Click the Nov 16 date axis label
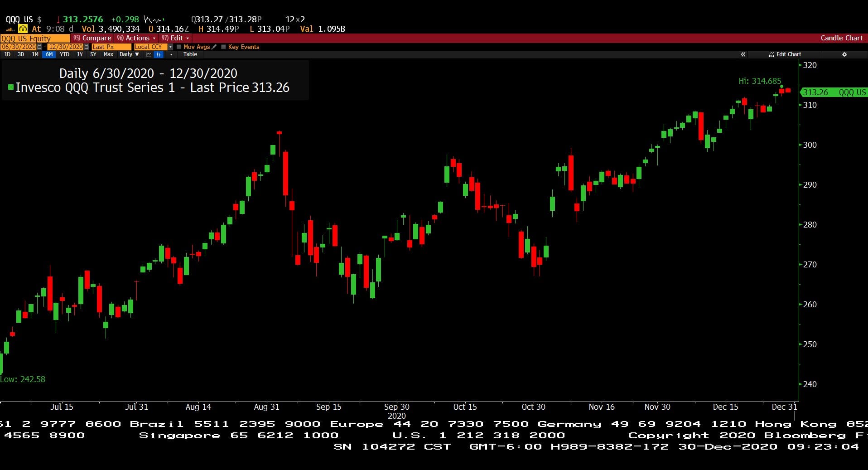 click(x=602, y=407)
